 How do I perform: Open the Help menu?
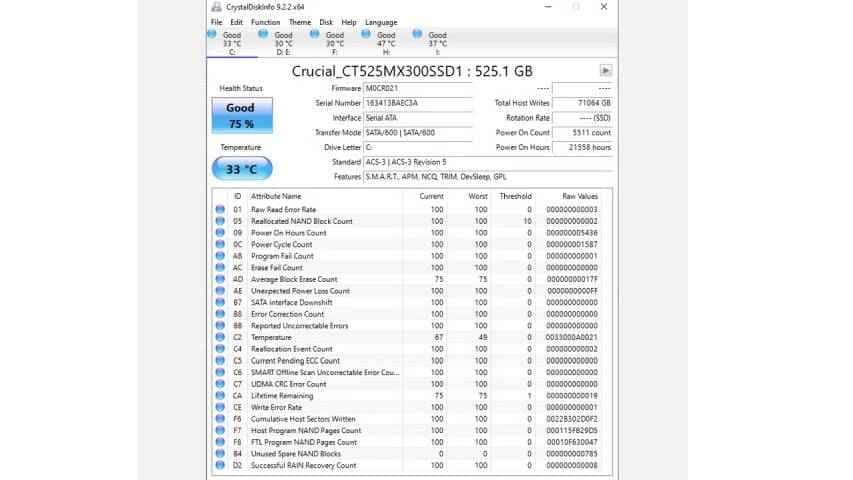(349, 22)
